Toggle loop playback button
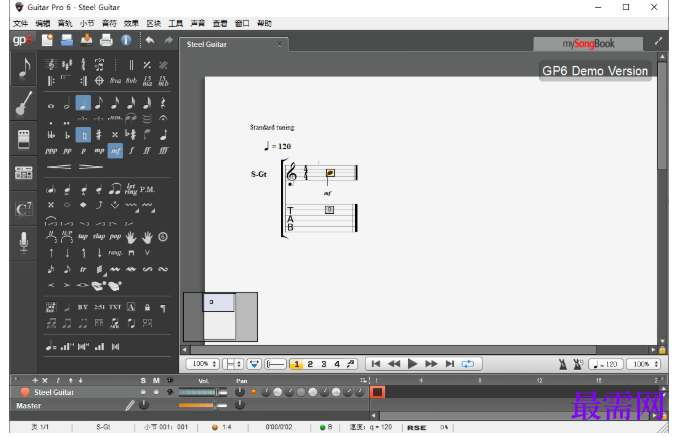 pos(468,363)
